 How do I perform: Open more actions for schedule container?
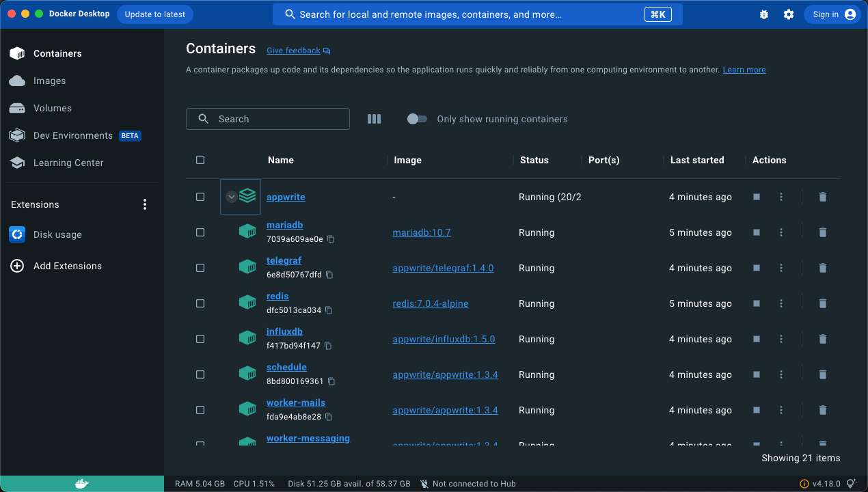(x=781, y=374)
